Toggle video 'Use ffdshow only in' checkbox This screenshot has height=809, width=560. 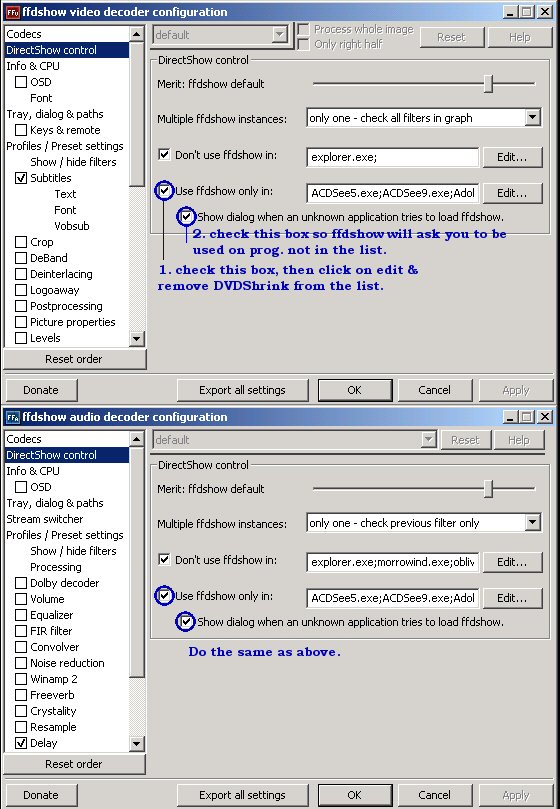(164, 191)
